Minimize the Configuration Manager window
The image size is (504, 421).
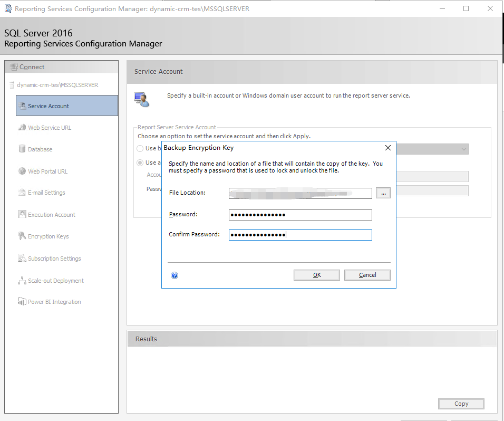(442, 8)
